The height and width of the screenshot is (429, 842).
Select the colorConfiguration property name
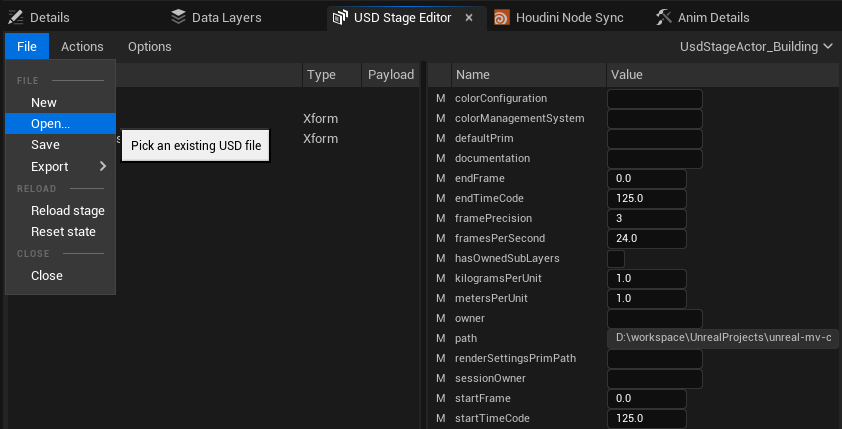[501, 99]
